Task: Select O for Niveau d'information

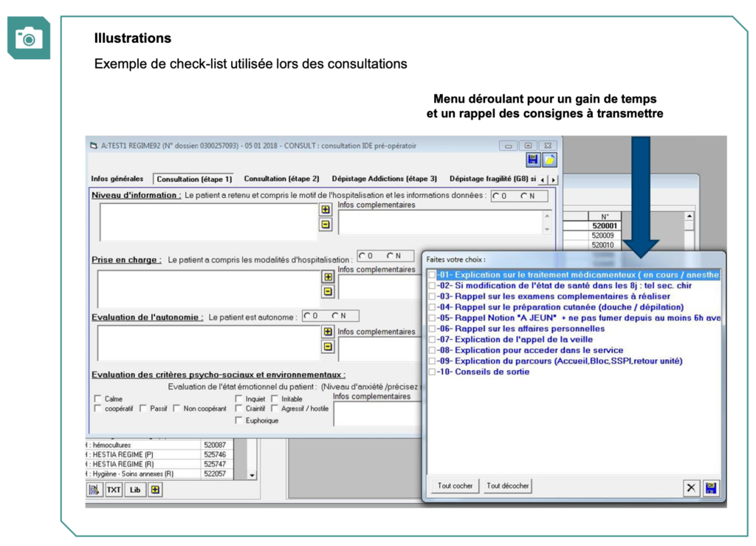Action: click(x=495, y=196)
